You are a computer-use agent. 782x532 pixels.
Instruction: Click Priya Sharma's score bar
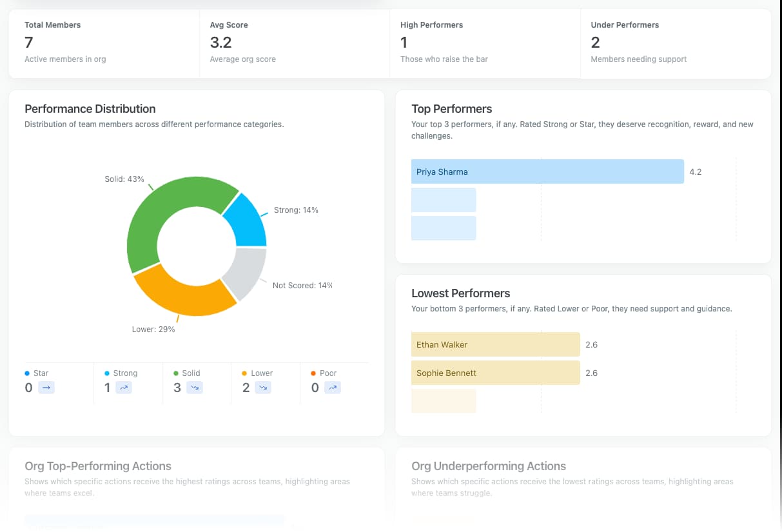coord(547,172)
